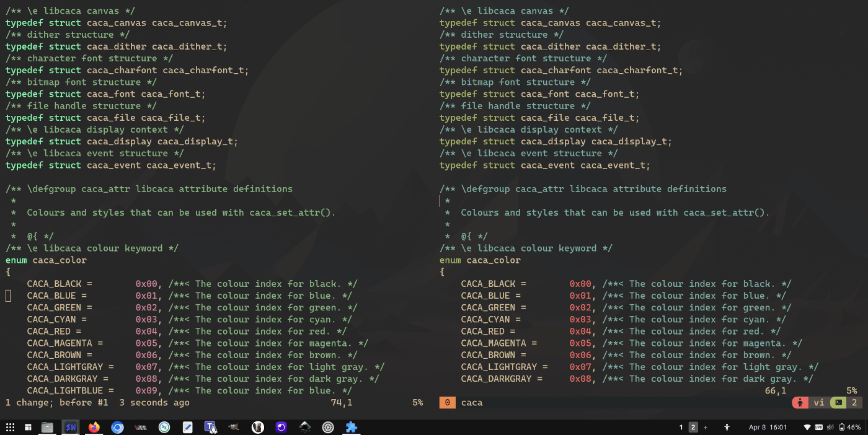Click the Wi-Fi icon in the system tray
The image size is (868, 435).
point(807,427)
